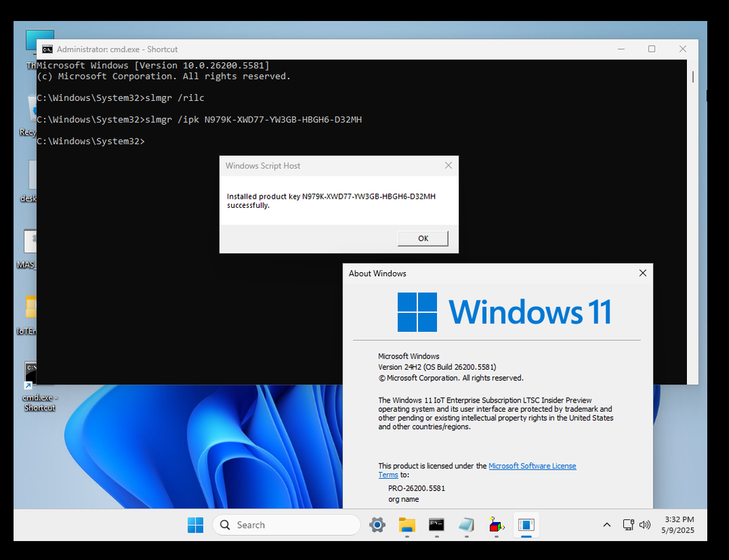
Task: Click 'org name' text in About Windows
Action: point(403,499)
